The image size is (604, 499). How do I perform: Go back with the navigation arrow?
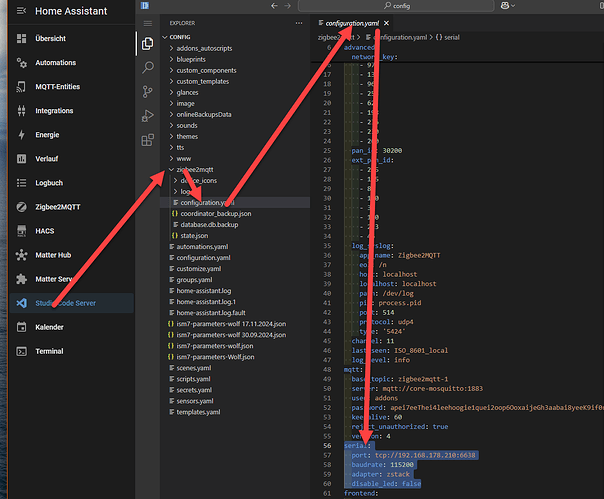(274, 6)
